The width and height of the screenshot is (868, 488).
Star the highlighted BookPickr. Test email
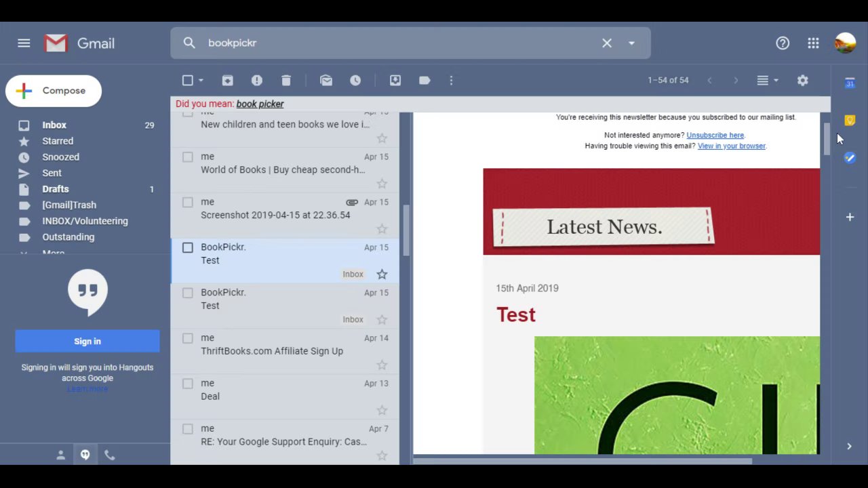tap(382, 274)
